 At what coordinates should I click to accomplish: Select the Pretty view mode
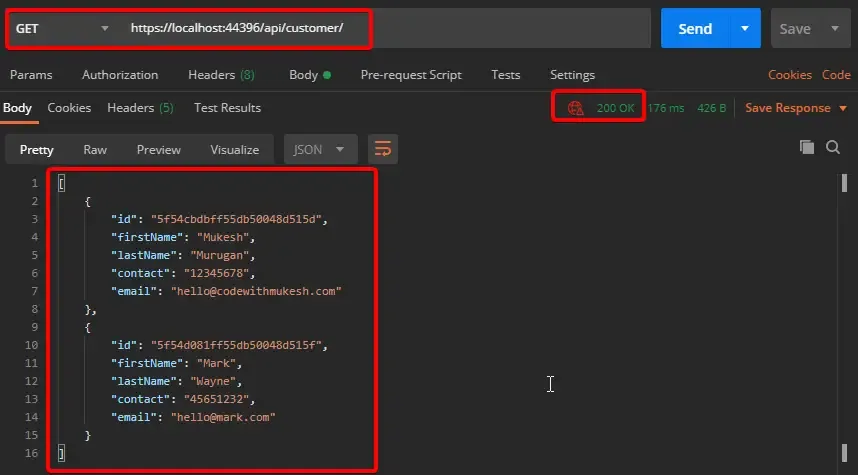(x=37, y=149)
